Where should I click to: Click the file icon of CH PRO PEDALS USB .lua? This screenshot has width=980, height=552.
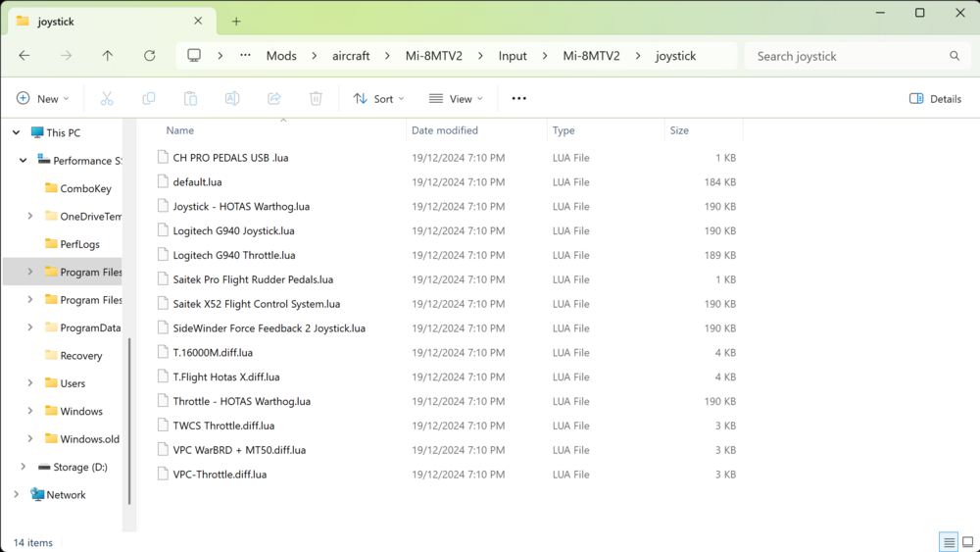(163, 157)
